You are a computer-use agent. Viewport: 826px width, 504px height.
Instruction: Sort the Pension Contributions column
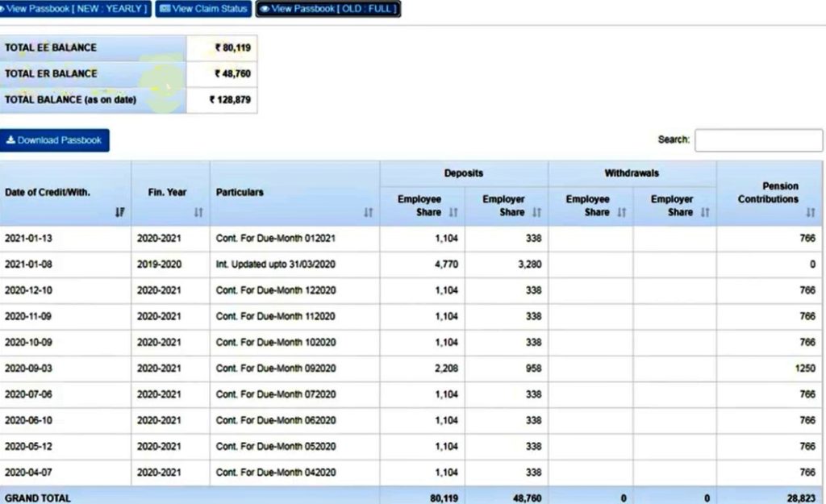(811, 212)
